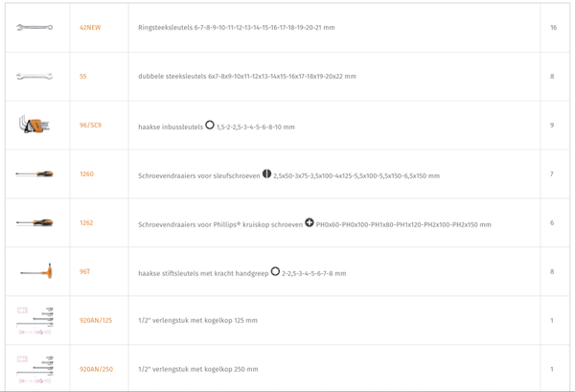Click the 250 mm extension bar image
Screen dimensions: 575x392
tap(34, 369)
